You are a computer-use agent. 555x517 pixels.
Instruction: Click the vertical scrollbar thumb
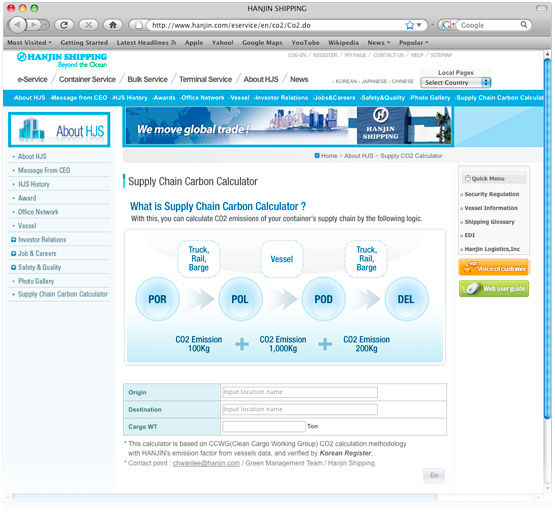click(547, 239)
